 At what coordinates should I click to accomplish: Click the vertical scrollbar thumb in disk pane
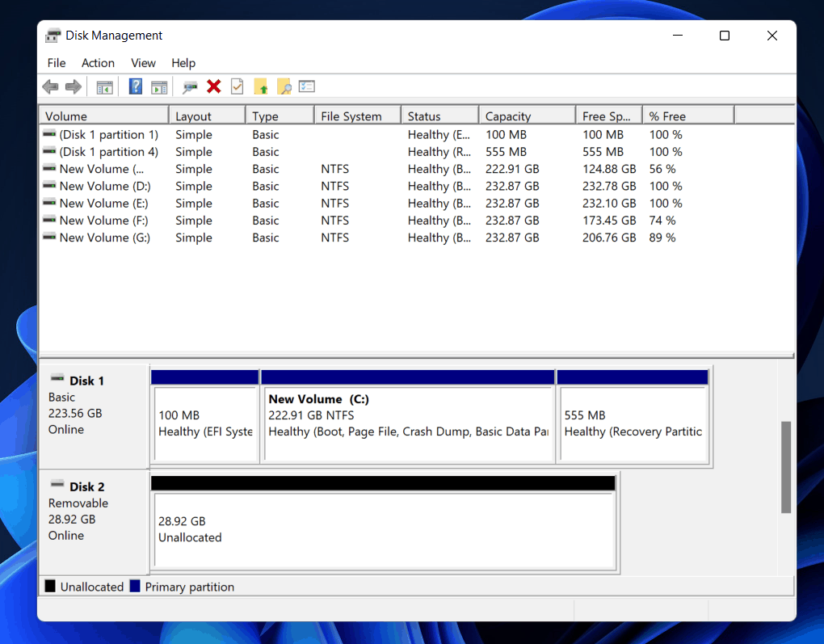pyautogui.click(x=786, y=467)
